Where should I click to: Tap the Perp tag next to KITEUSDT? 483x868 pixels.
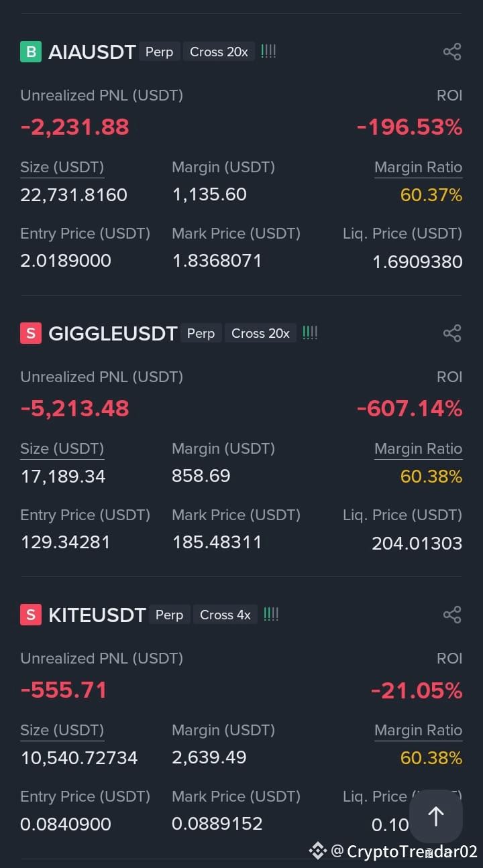click(x=169, y=615)
